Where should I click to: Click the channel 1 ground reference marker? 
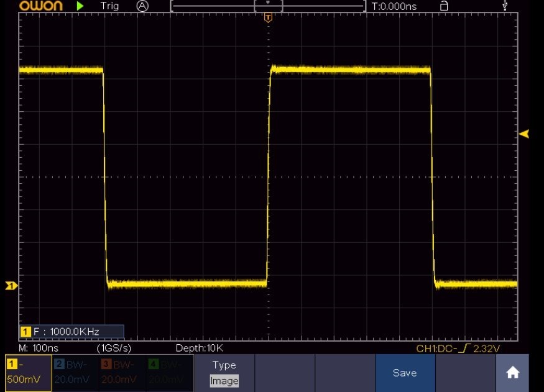point(11,286)
